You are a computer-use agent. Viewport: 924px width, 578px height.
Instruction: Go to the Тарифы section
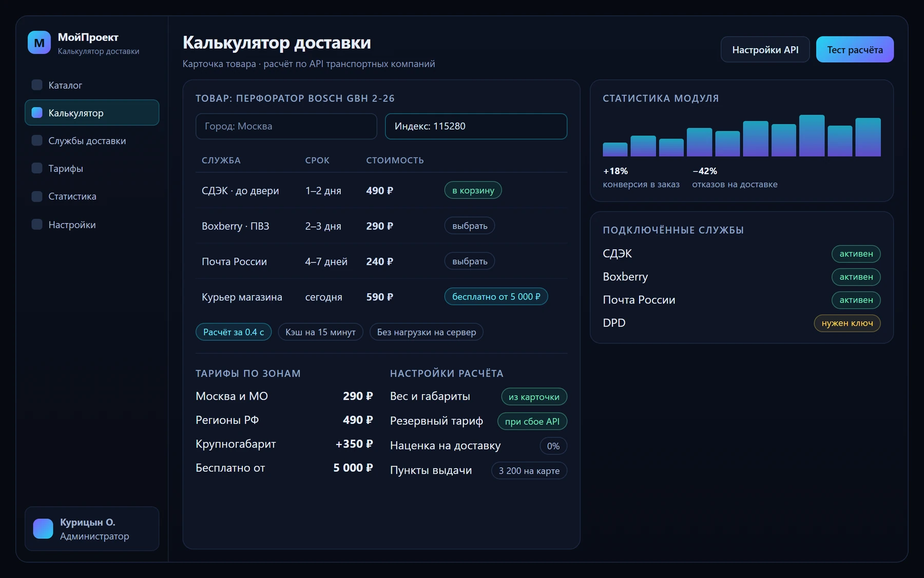pyautogui.click(x=92, y=168)
